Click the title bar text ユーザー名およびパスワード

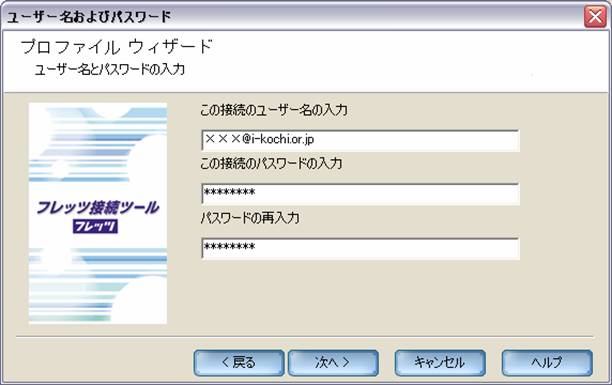point(89,17)
